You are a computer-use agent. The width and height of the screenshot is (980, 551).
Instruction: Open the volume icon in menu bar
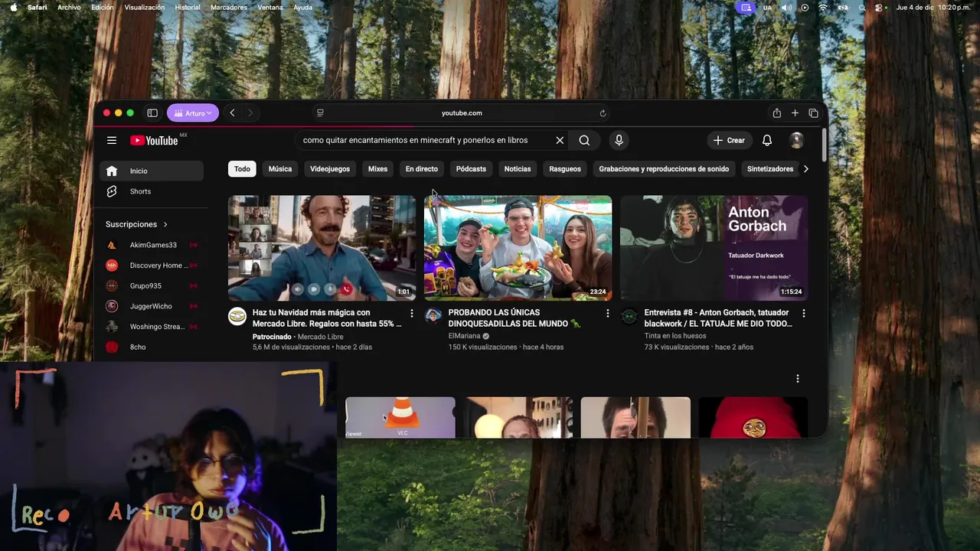[x=786, y=7]
